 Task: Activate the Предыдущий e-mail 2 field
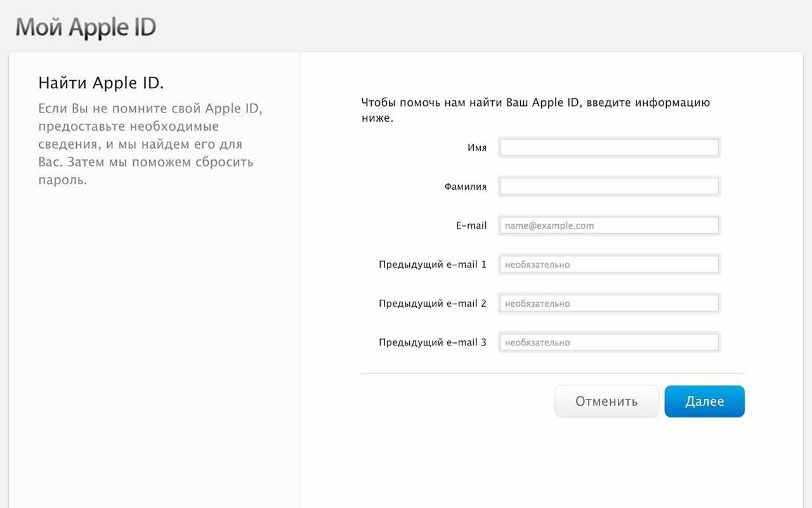pos(609,304)
